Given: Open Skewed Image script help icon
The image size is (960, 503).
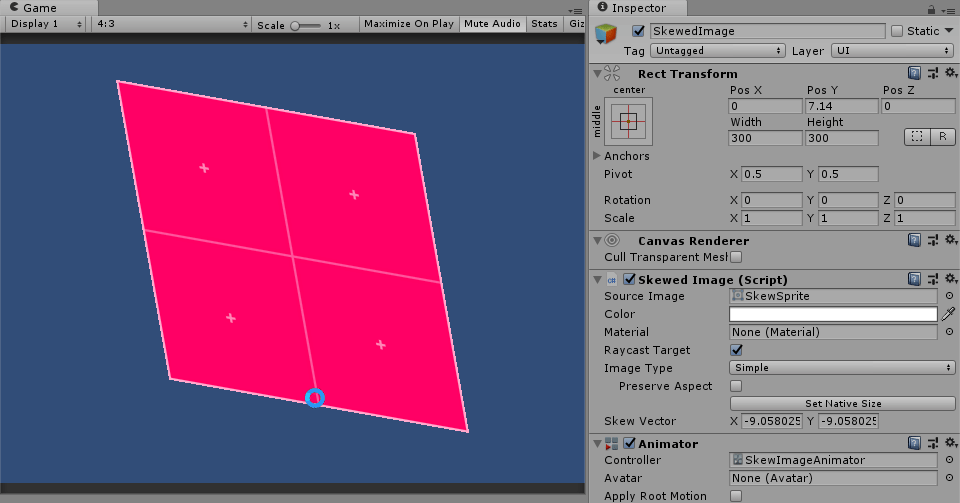Looking at the screenshot, I should pos(914,280).
